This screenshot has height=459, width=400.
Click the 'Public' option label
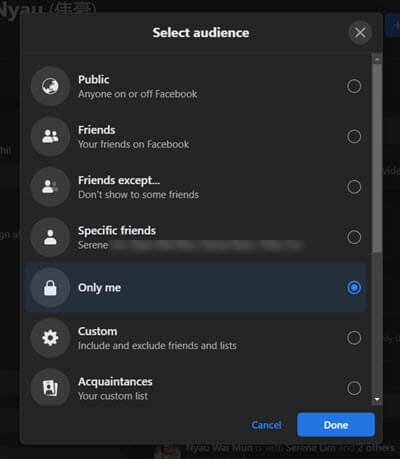(94, 80)
